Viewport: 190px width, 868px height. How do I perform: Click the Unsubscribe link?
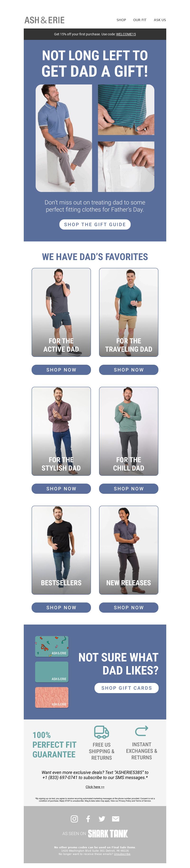pyautogui.click(x=122, y=854)
